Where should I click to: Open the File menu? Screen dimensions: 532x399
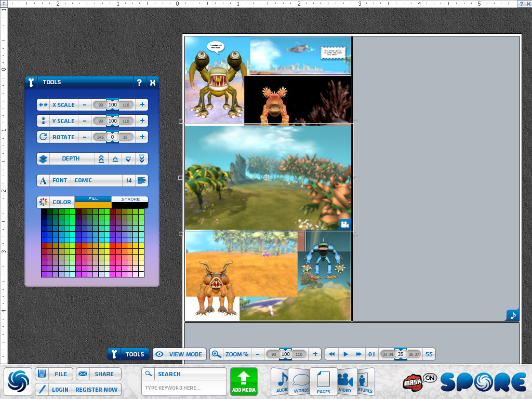54,374
